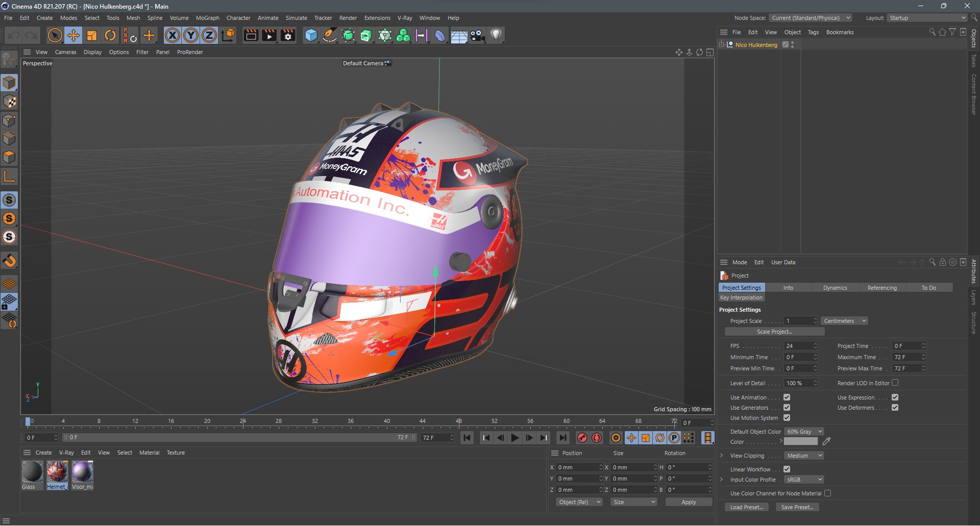This screenshot has height=526, width=980.
Task: Click the Save Preset button
Action: pos(797,507)
